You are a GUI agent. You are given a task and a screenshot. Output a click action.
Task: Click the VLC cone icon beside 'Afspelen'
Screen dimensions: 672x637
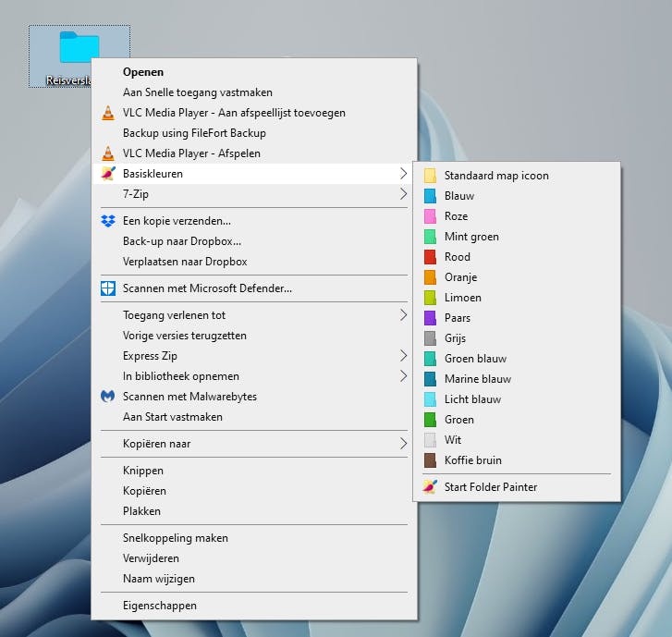coord(108,153)
